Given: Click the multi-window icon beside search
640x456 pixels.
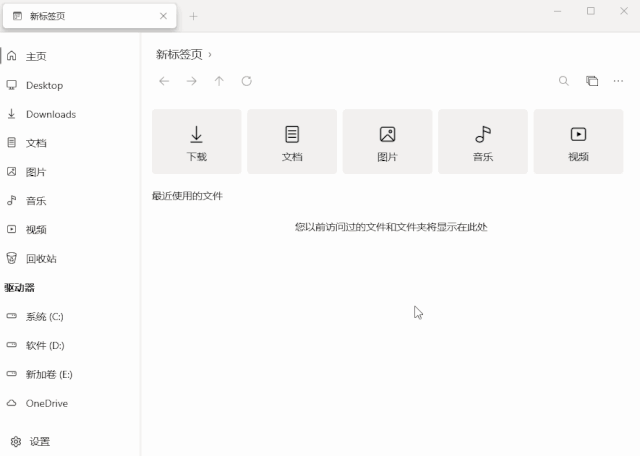Looking at the screenshot, I should pyautogui.click(x=592, y=81).
